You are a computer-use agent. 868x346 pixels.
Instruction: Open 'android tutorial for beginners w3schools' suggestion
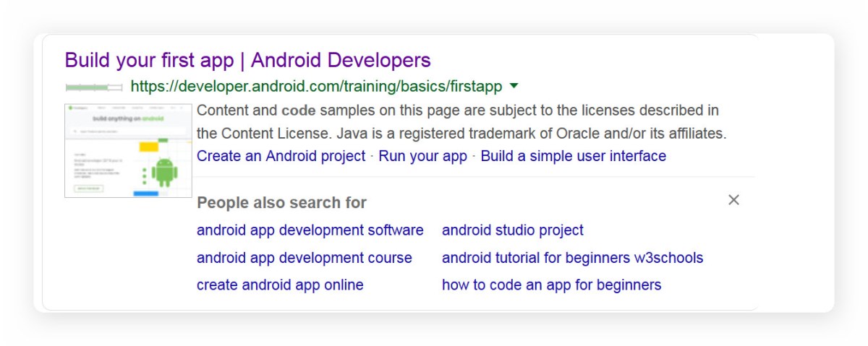[572, 258]
